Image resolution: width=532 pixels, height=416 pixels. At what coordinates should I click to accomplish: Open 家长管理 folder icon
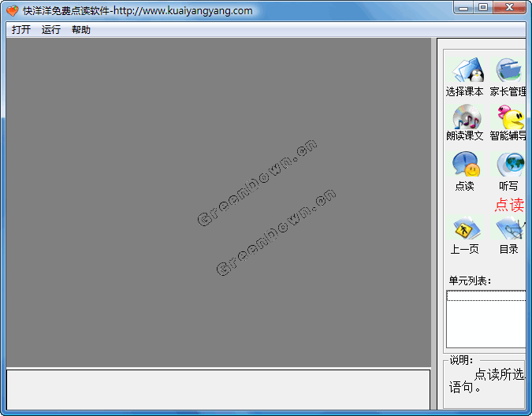point(508,70)
